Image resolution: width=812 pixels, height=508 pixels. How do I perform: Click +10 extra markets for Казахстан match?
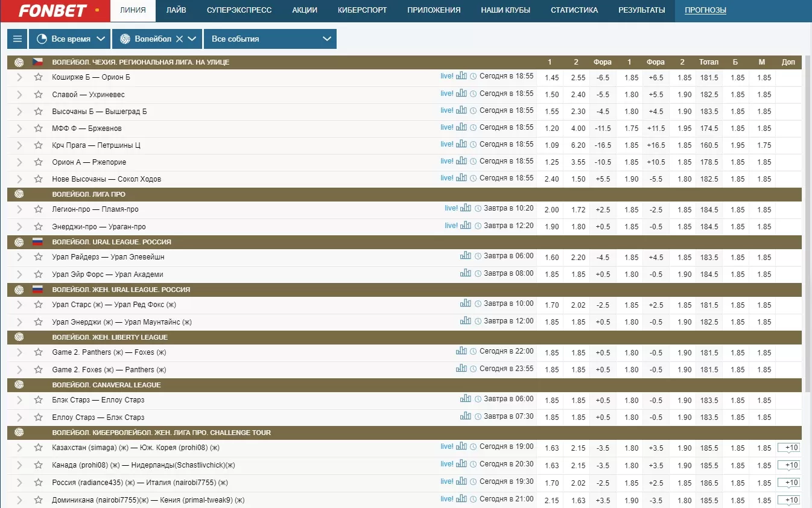788,448
